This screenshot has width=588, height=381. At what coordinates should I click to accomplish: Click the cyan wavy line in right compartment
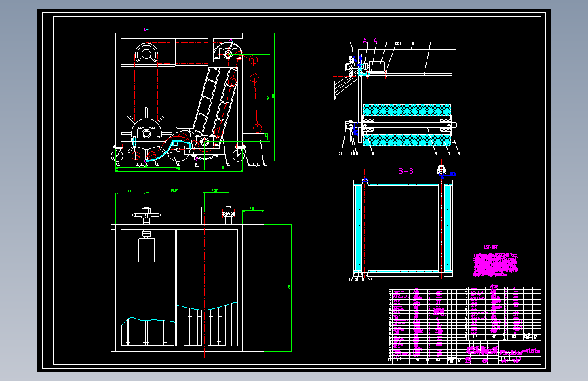(207, 306)
